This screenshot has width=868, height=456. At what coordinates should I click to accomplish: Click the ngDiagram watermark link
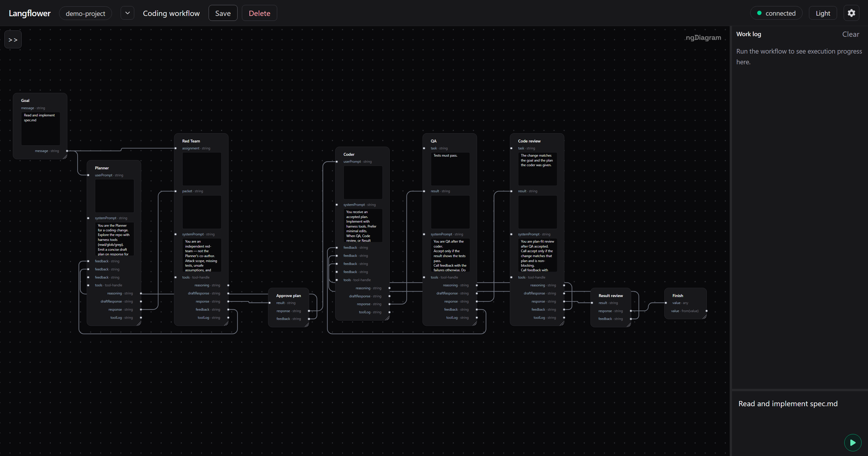coord(703,37)
